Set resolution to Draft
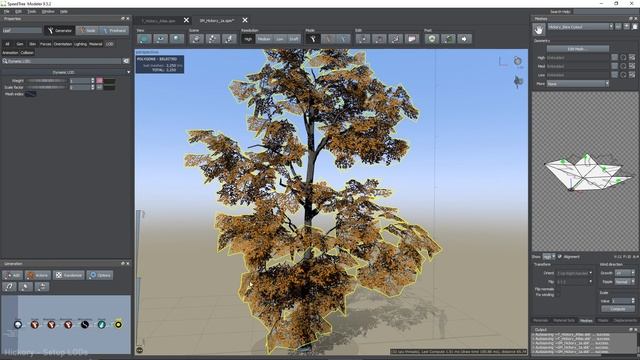 click(x=293, y=39)
